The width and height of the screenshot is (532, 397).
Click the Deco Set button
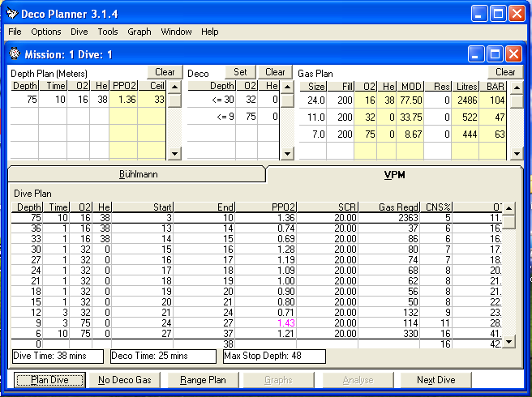(x=240, y=72)
